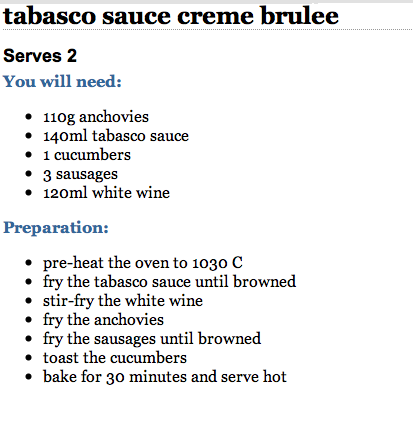
Task: Click the bullet before '3 sausages'
Action: (x=29, y=174)
